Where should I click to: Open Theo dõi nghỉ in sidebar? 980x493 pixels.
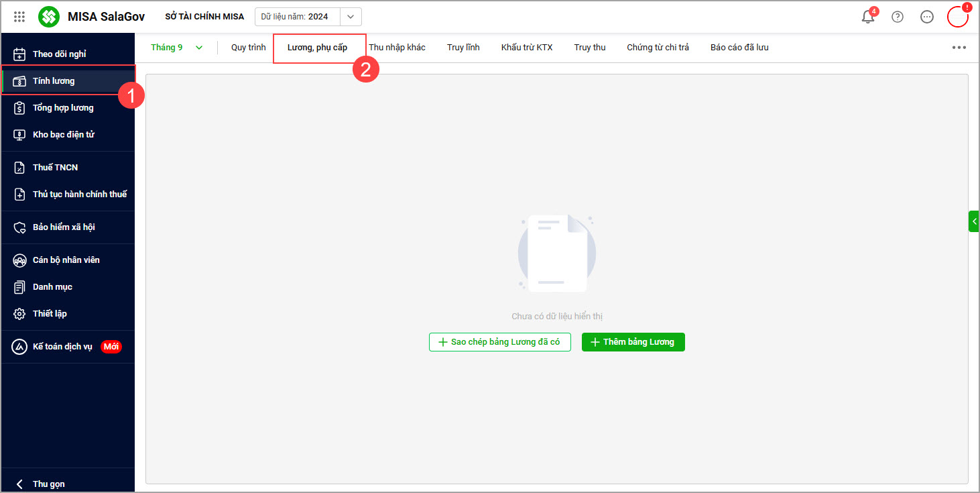(67, 54)
